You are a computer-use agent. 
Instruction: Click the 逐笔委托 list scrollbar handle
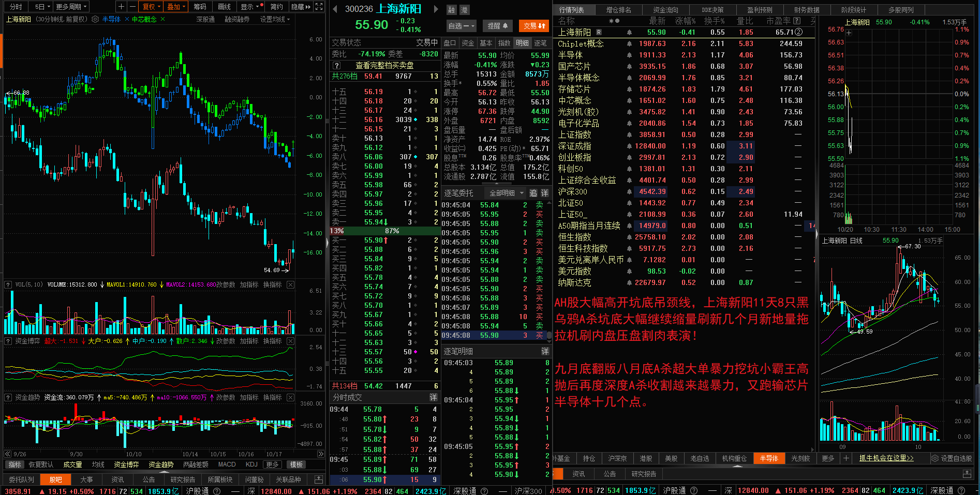[x=550, y=335]
